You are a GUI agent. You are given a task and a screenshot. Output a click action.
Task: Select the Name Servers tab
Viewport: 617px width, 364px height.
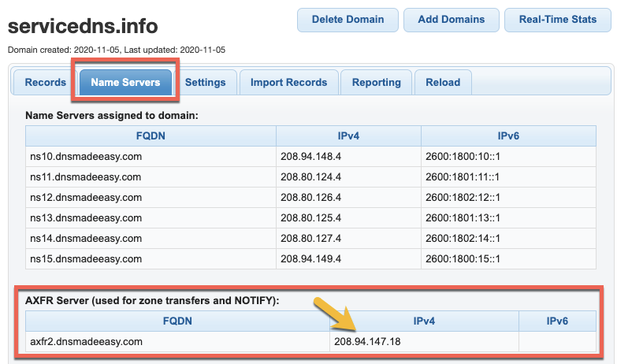(x=125, y=82)
